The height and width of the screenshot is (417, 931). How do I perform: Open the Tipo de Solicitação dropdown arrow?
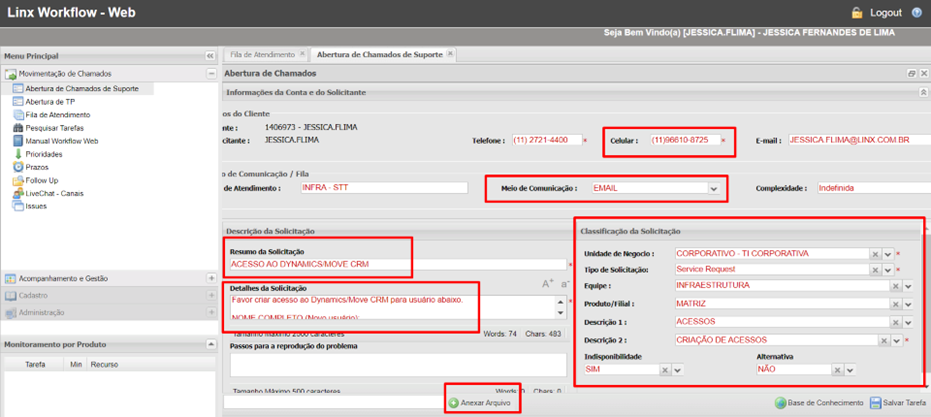click(888, 270)
